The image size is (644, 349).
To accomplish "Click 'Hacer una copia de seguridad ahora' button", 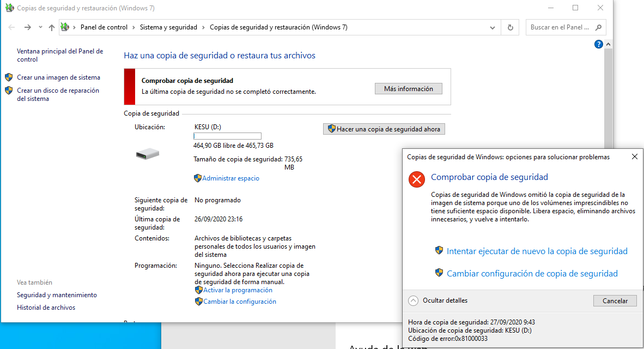I will pos(384,129).
